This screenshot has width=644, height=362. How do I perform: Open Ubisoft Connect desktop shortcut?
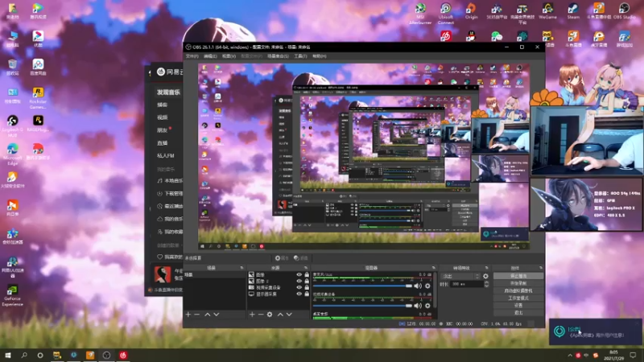[446, 14]
